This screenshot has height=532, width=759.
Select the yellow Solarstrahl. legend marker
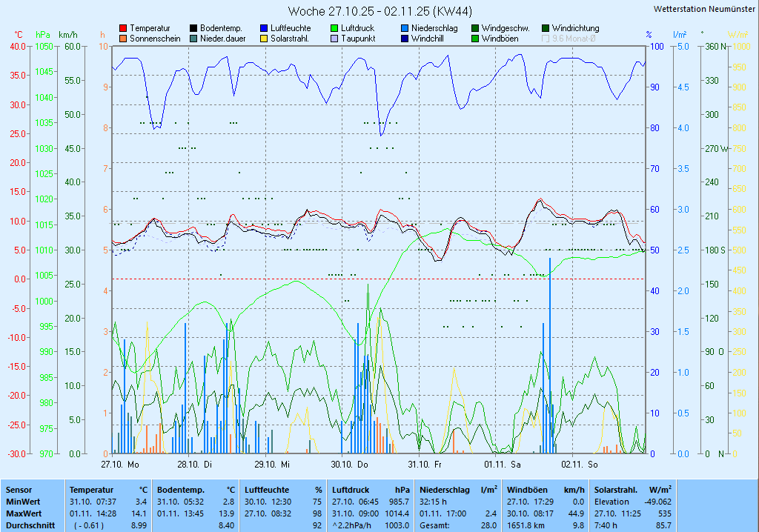point(264,39)
